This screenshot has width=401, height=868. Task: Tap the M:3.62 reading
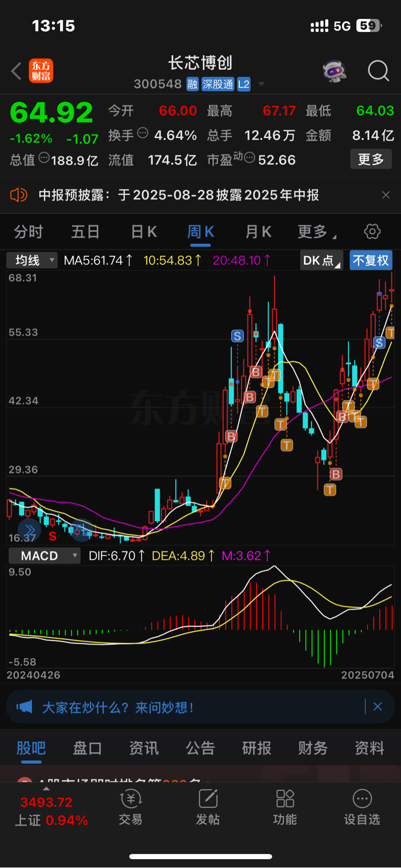pyautogui.click(x=246, y=556)
